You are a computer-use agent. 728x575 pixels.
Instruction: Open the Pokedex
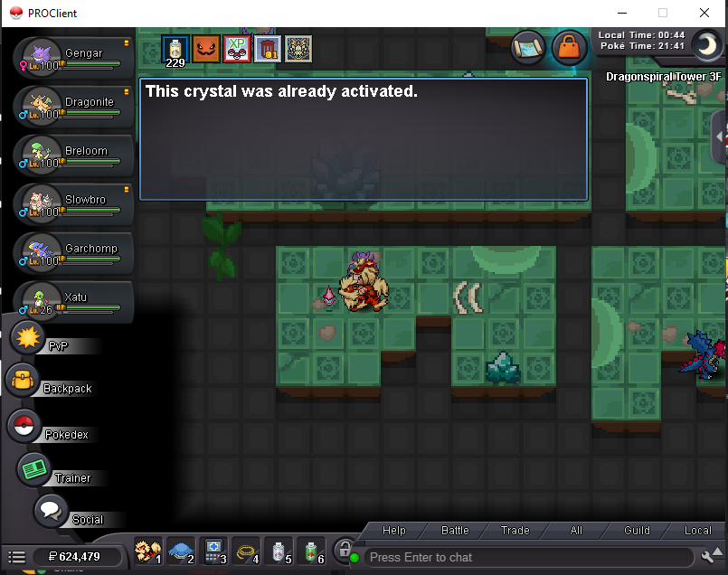(24, 425)
